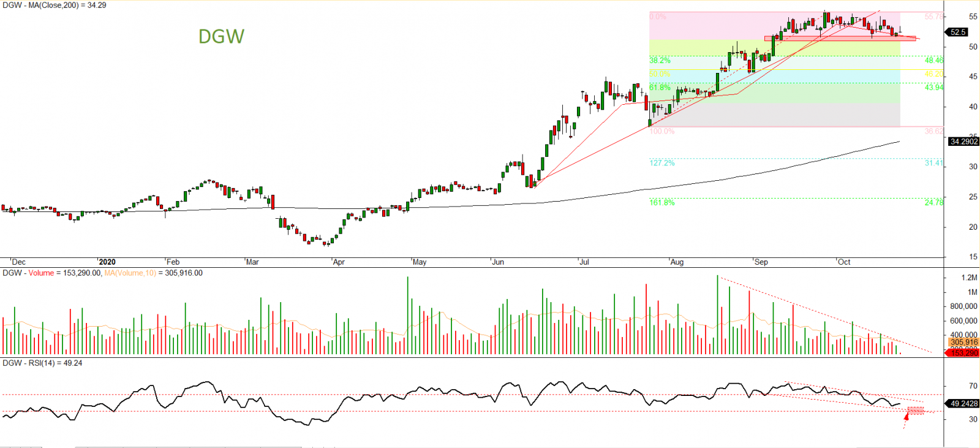Click the Aug label on time axis

tap(677, 262)
